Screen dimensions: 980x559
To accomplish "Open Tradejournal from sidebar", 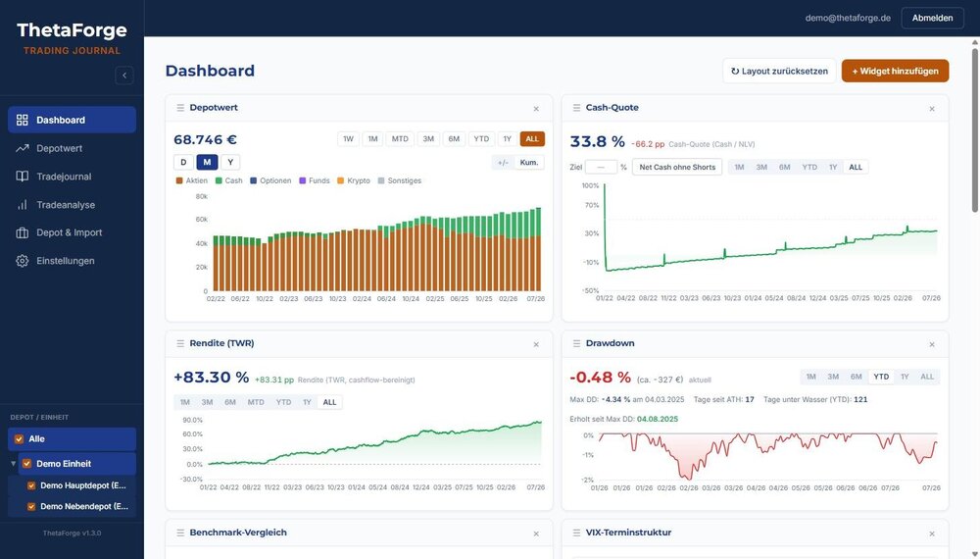I will (x=72, y=177).
